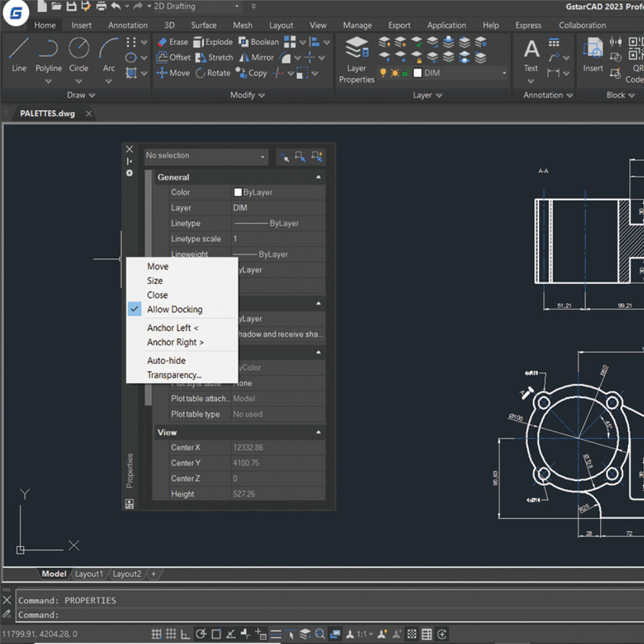Screen dimensions: 644x644
Task: Click the Move tool in Modify panel
Action: tap(173, 73)
